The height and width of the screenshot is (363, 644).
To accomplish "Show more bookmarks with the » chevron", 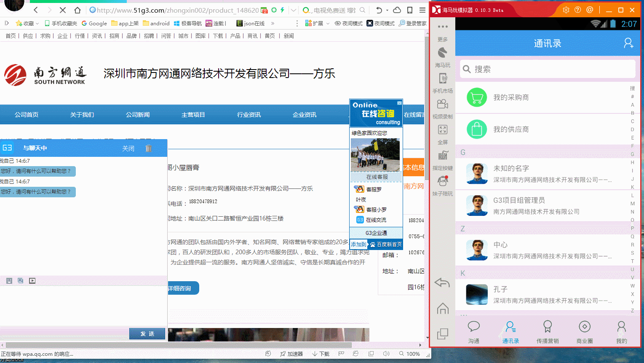I will point(273,24).
